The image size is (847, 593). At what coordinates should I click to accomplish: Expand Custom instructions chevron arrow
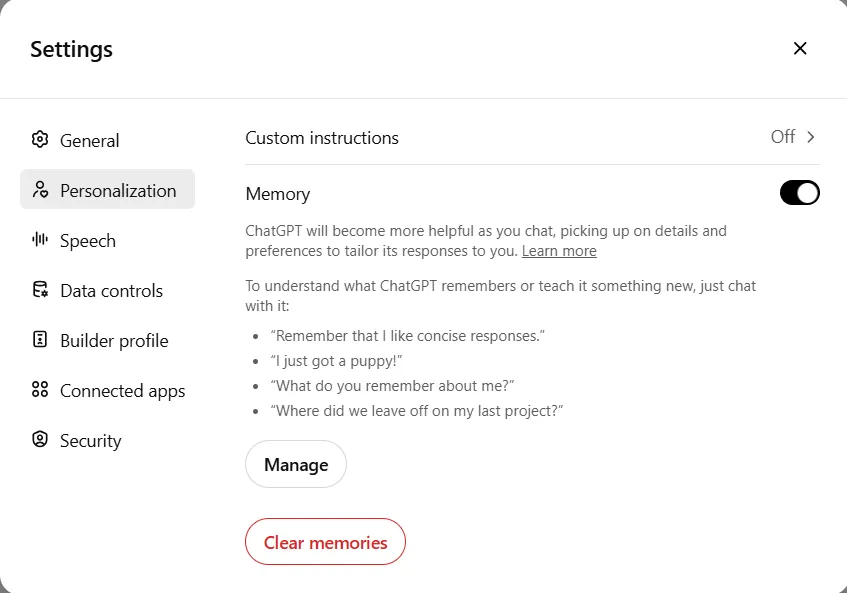(x=810, y=137)
